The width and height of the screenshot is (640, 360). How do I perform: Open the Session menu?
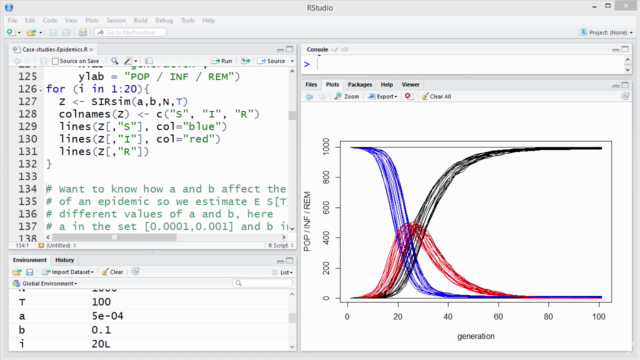pos(116,20)
